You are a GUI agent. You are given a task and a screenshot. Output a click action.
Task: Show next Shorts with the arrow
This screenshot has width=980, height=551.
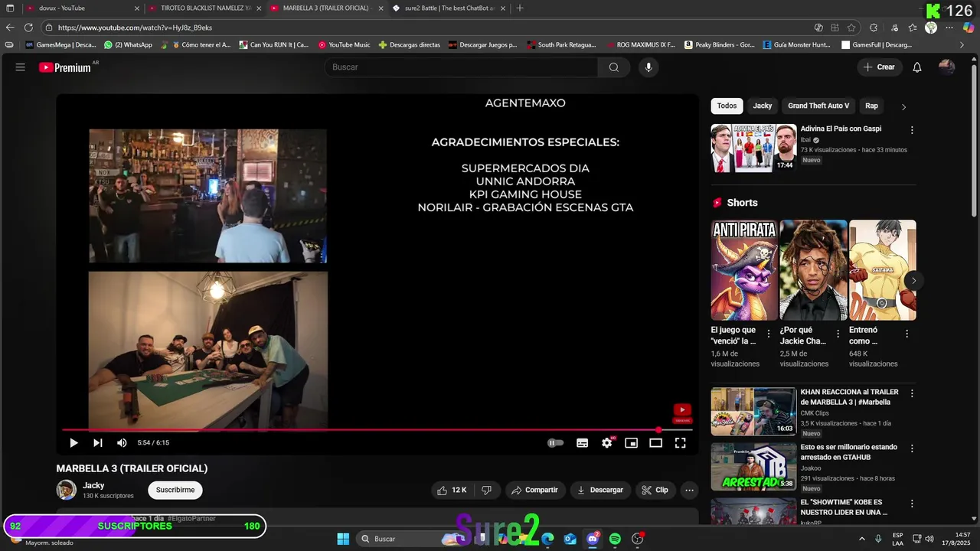click(x=913, y=281)
